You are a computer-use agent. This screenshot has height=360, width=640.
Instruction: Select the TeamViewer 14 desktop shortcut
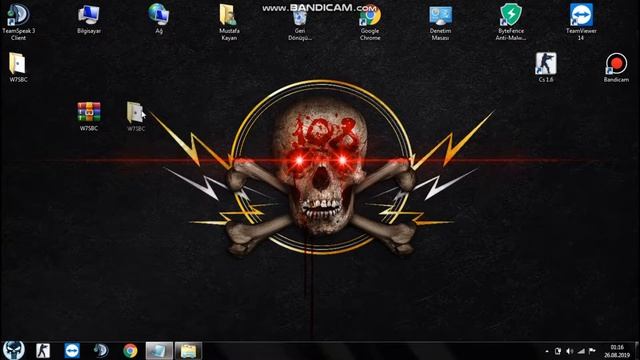[581, 22]
